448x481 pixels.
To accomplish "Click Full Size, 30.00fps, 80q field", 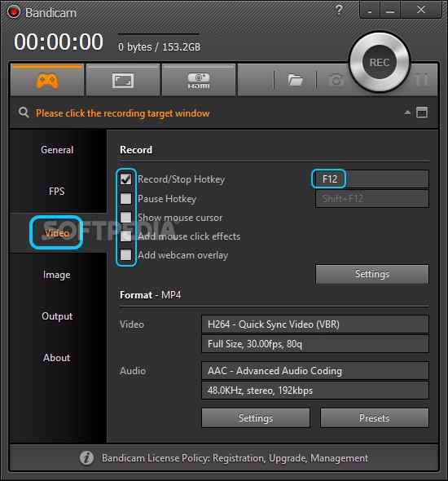I will tap(315, 344).
